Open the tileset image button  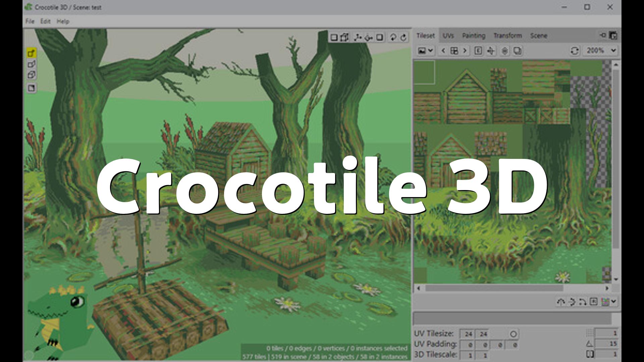pos(422,51)
